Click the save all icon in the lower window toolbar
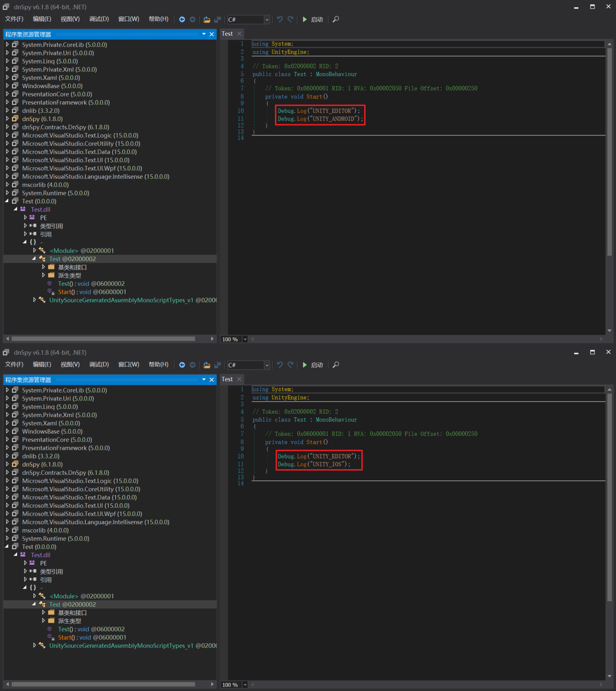This screenshot has width=616, height=691. pos(218,365)
